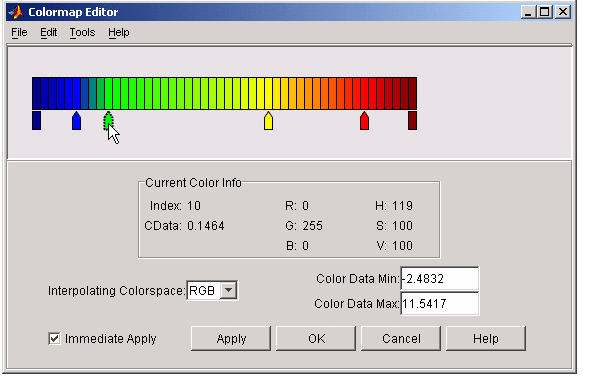The height and width of the screenshot is (380, 600).
Task: Open the Help menu
Action: [x=119, y=33]
